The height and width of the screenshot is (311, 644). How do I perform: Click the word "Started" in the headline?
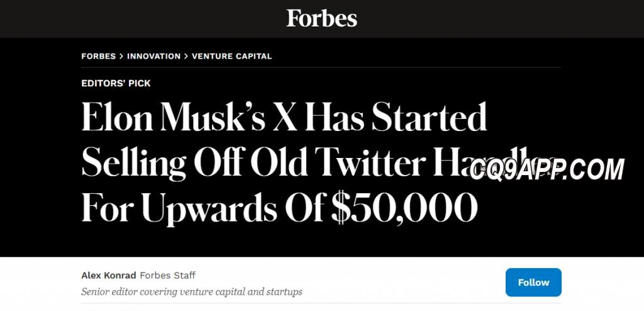429,116
